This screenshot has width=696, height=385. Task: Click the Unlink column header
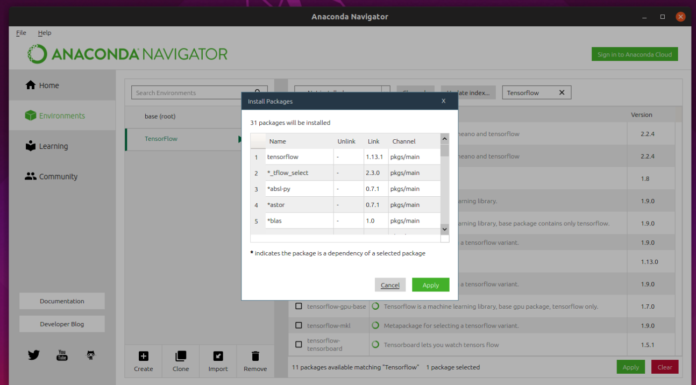pyautogui.click(x=346, y=141)
